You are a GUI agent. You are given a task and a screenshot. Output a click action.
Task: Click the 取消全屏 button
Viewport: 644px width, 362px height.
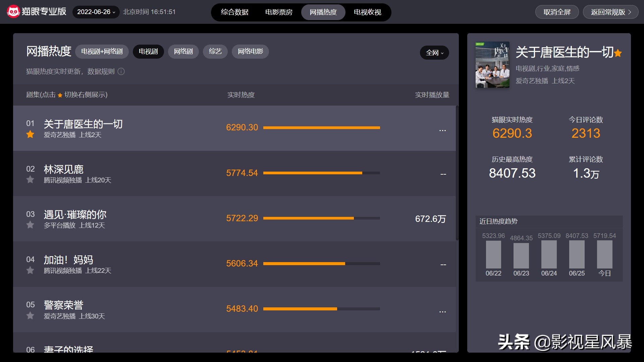click(557, 12)
